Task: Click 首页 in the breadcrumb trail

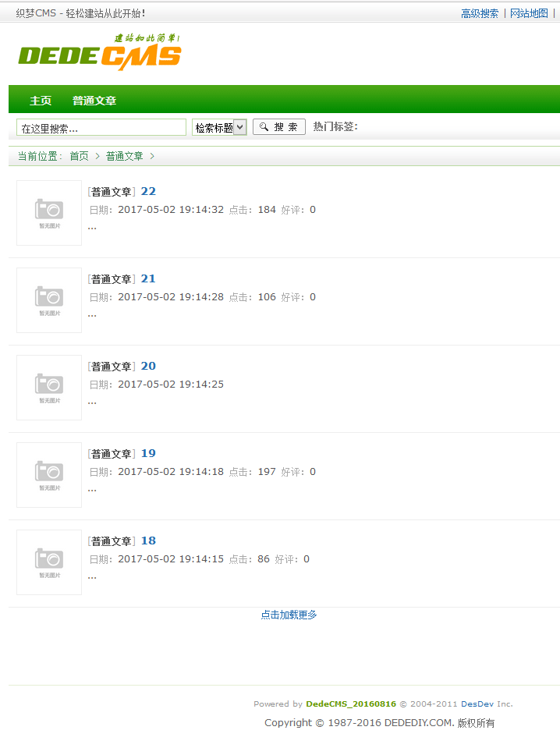Action: click(x=79, y=156)
